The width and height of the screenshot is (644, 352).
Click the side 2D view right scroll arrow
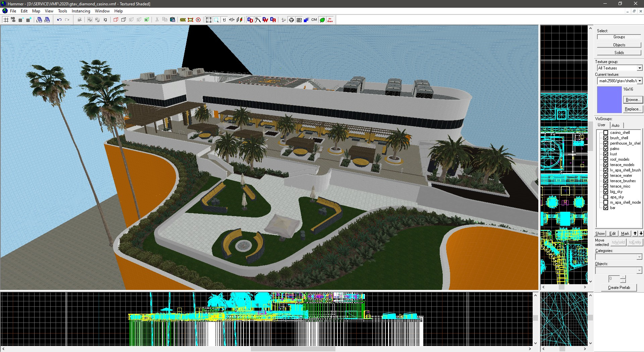click(585, 287)
